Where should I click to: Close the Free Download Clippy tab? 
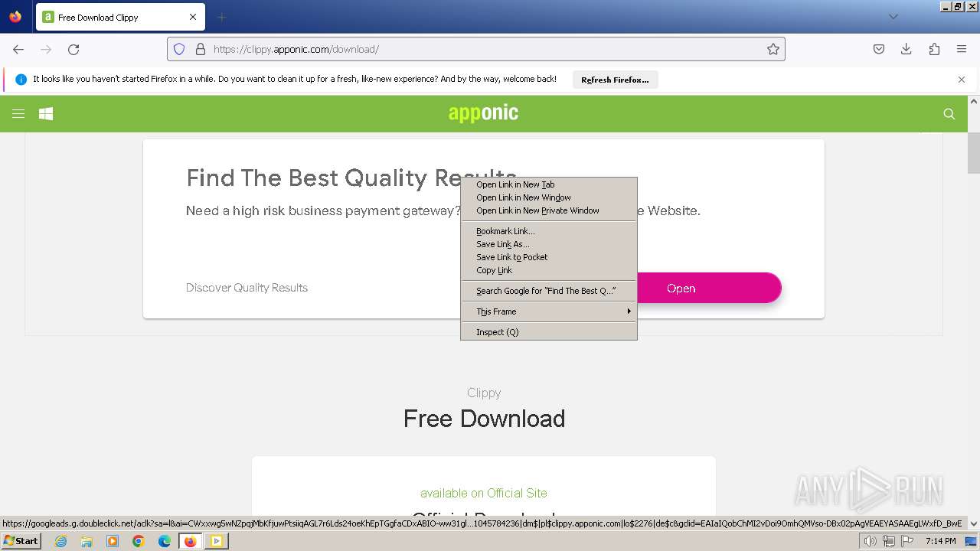(x=193, y=17)
